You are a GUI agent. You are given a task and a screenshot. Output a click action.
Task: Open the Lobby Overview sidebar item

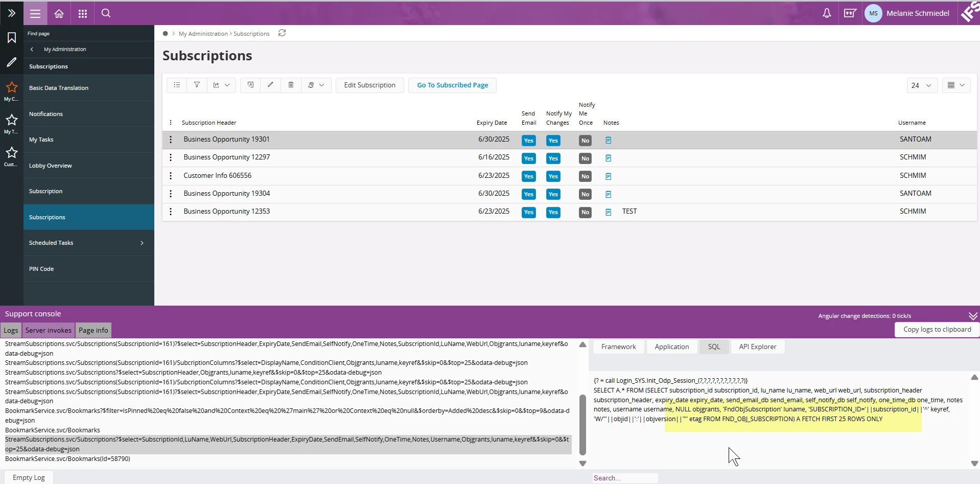[x=89, y=166]
